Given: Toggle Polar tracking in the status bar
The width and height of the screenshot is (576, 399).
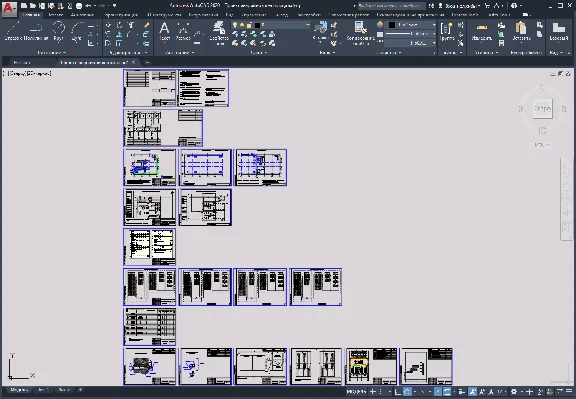Looking at the screenshot, I should coord(407,392).
